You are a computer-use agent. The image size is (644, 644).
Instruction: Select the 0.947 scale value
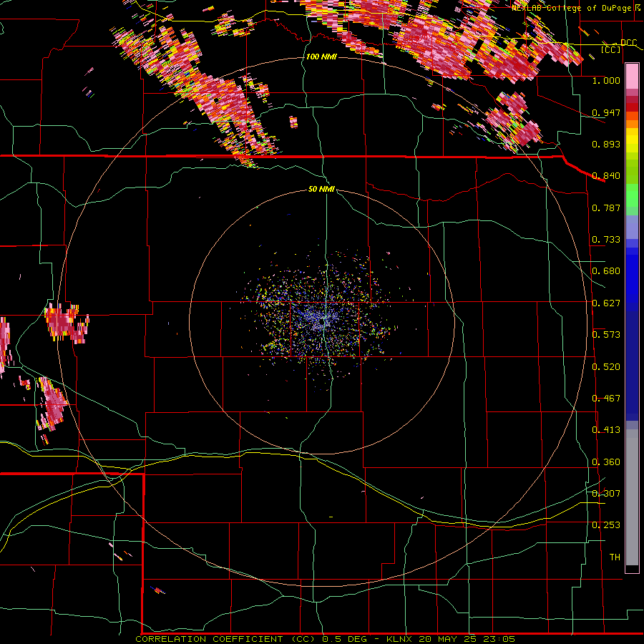pyautogui.click(x=606, y=112)
